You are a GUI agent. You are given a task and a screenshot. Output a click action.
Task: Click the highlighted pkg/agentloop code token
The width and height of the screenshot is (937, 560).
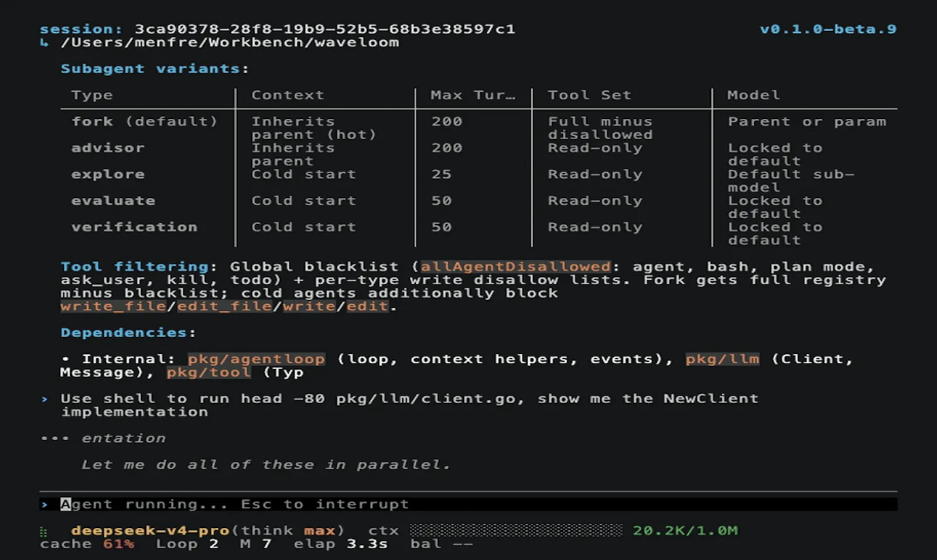tap(256, 359)
